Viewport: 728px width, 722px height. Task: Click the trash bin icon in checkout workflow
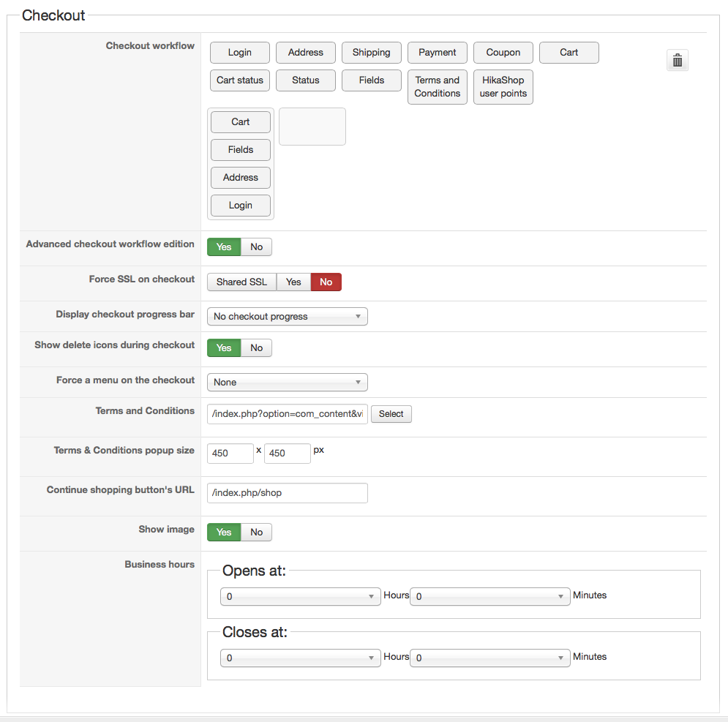click(677, 61)
